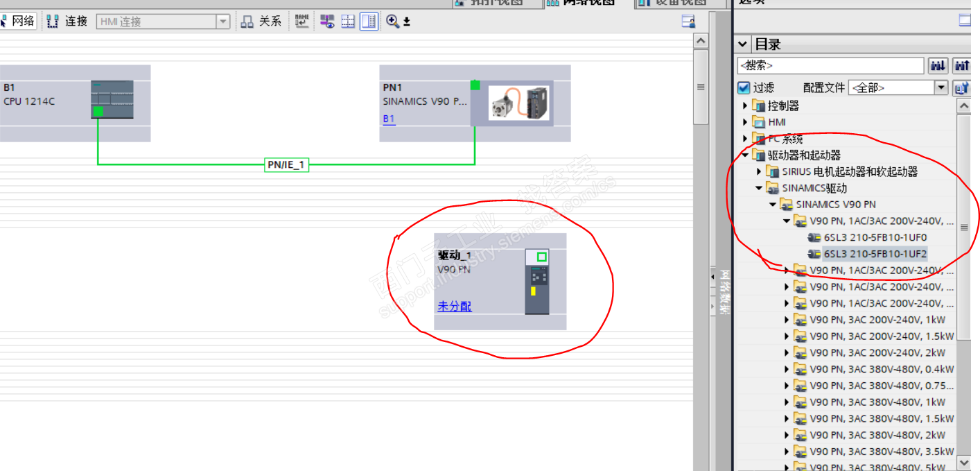Select catalog item 6SL3 210-5FB10-1UF2
This screenshot has height=471, width=980.
point(875,254)
